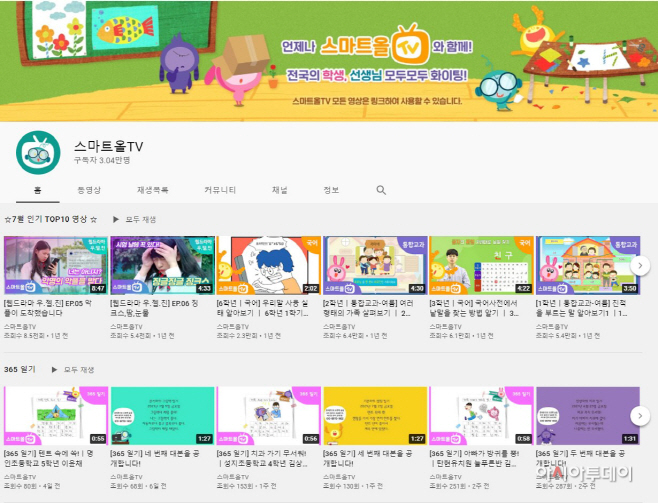Image resolution: width=658 pixels, height=503 pixels.
Task: Open the 2학년 통합교과-여름 가족 thumbnail
Action: coord(375,265)
